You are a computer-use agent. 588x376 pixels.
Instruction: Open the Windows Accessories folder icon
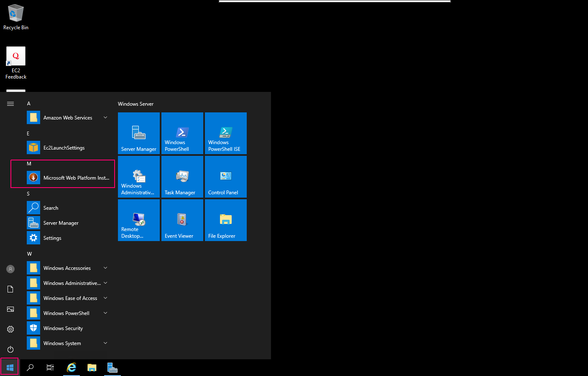click(33, 268)
